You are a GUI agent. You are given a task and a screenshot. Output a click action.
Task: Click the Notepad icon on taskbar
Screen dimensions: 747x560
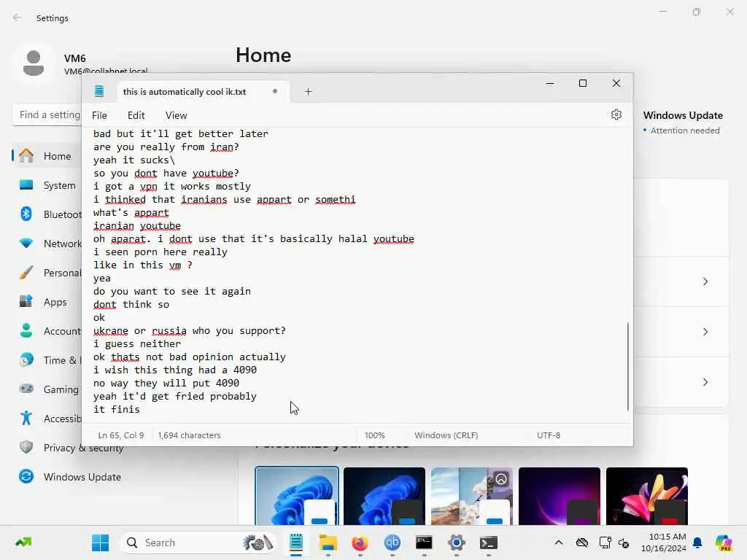(x=296, y=542)
